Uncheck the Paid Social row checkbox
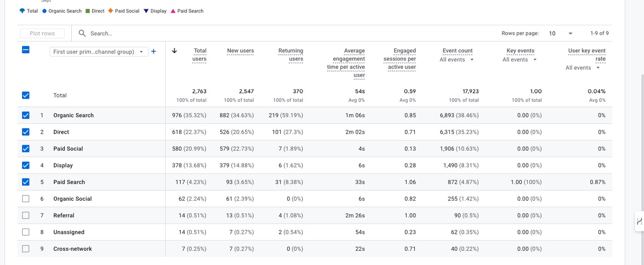644x265 pixels. (x=26, y=148)
